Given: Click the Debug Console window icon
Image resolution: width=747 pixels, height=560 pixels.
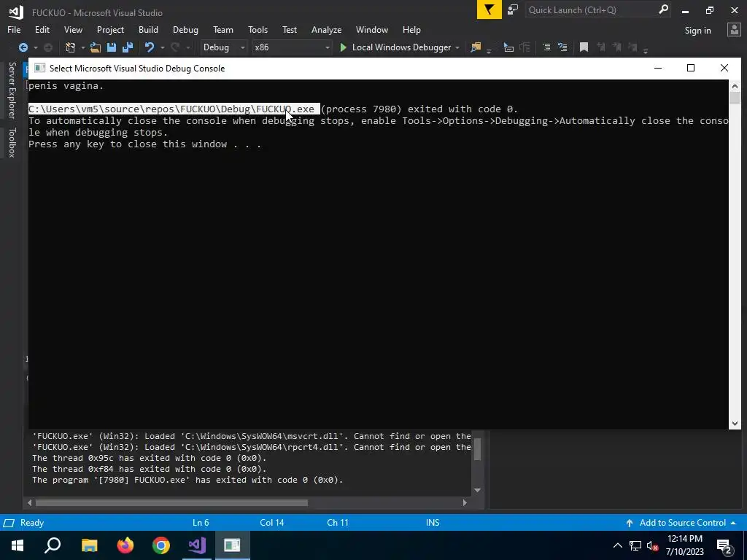Looking at the screenshot, I should pos(39,68).
